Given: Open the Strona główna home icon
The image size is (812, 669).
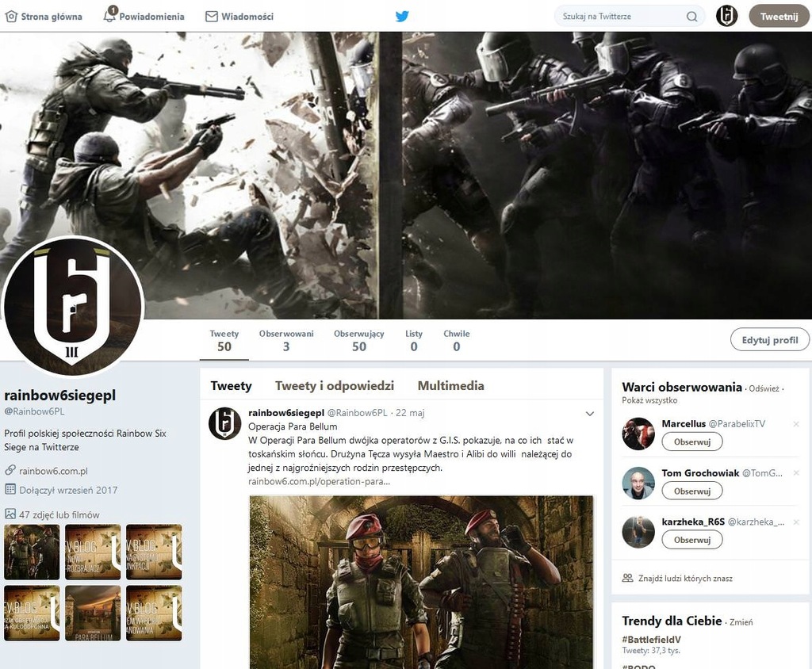Looking at the screenshot, I should pos(11,17).
